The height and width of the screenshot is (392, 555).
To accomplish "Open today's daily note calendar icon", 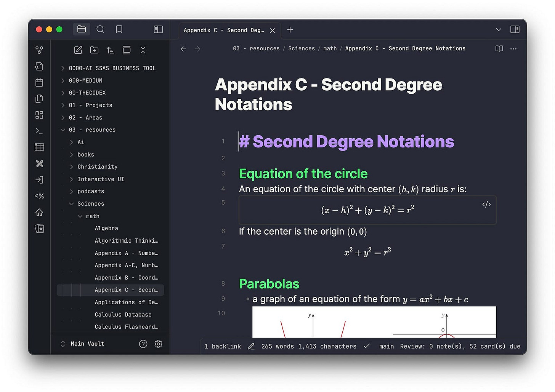I will click(x=39, y=83).
